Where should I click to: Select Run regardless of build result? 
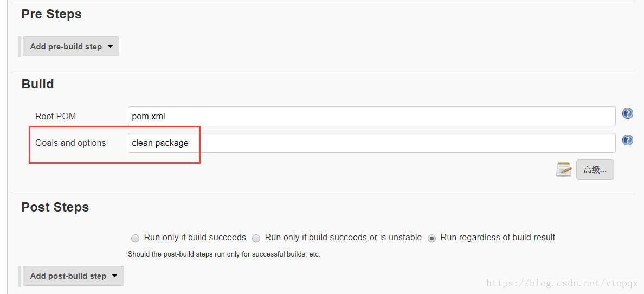point(432,238)
